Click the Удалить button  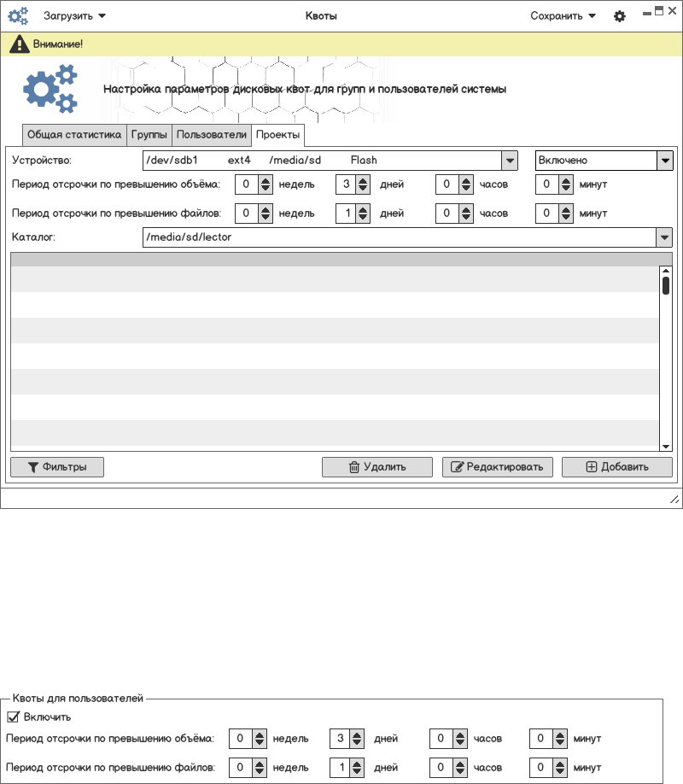[377, 467]
